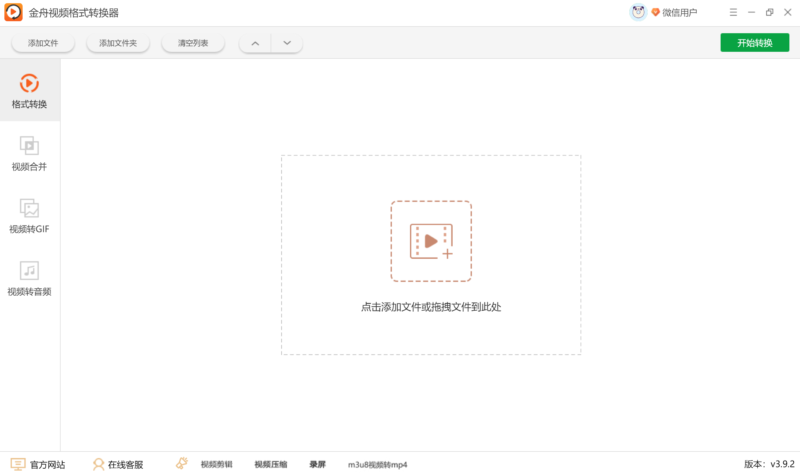Image resolution: width=800 pixels, height=474 pixels.
Task: Move the file up with up chevron
Action: [255, 43]
